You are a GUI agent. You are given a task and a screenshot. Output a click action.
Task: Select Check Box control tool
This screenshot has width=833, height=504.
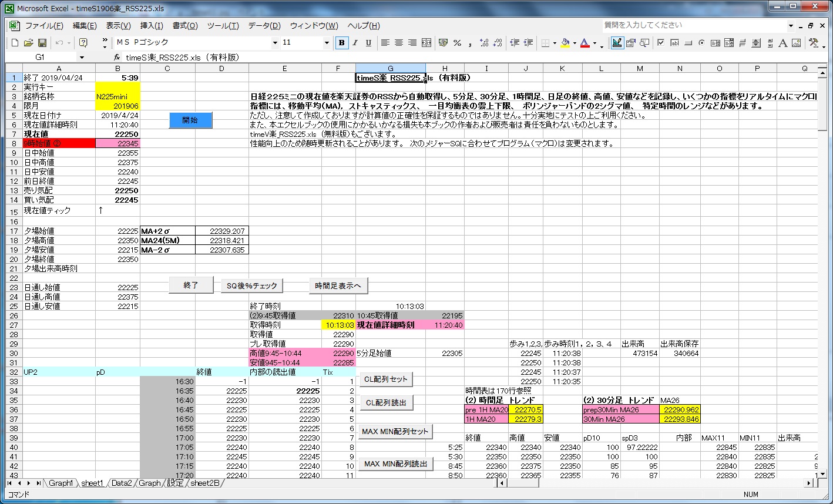[x=661, y=42]
